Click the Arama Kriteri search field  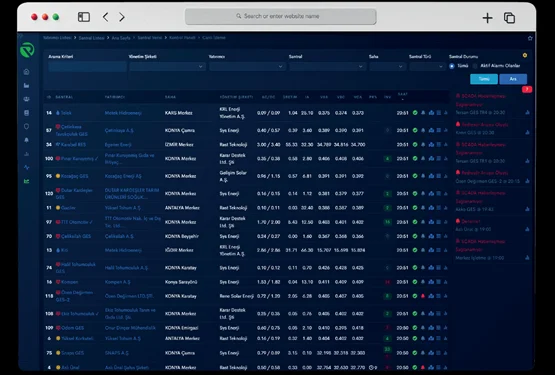[x=87, y=66]
